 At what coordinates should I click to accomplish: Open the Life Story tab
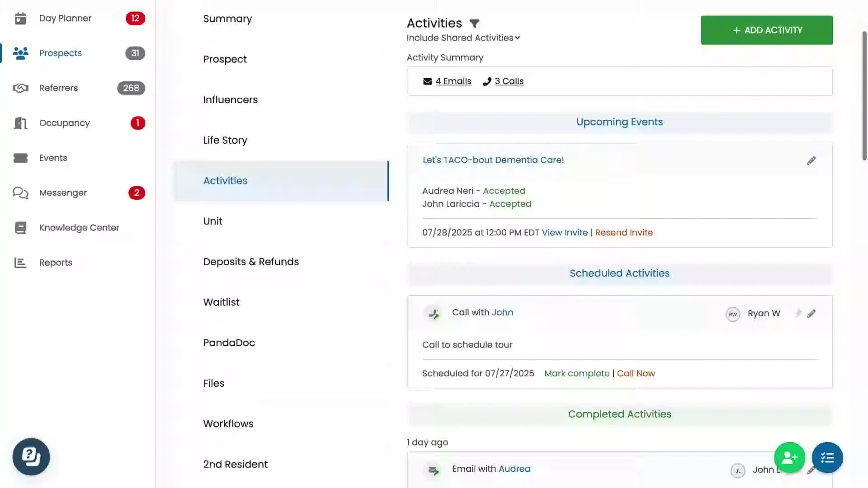pos(225,140)
